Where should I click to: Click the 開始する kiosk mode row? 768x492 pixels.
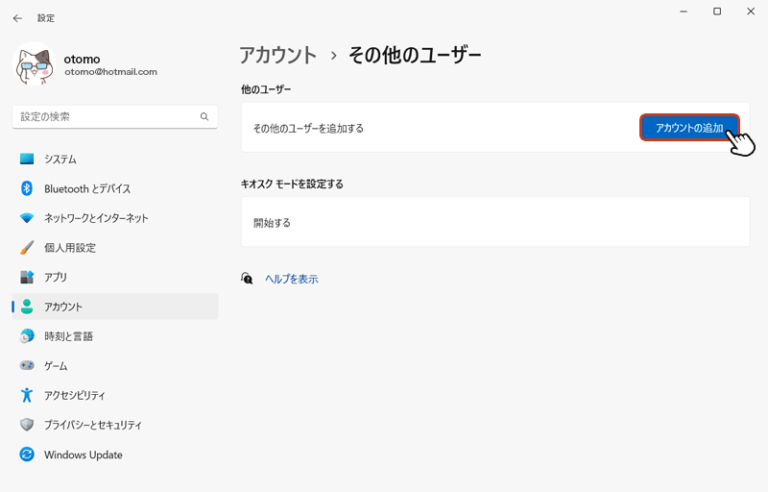pos(495,222)
